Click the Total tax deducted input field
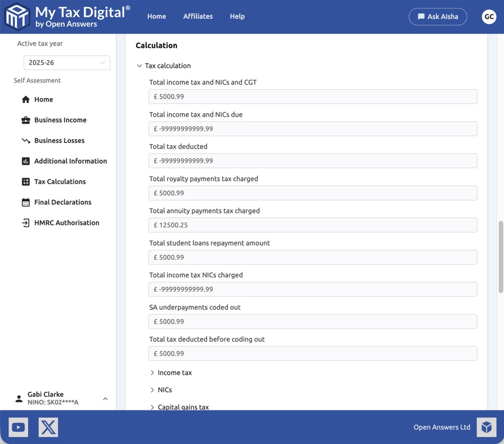Viewport: 504px width, 444px height. 312,160
